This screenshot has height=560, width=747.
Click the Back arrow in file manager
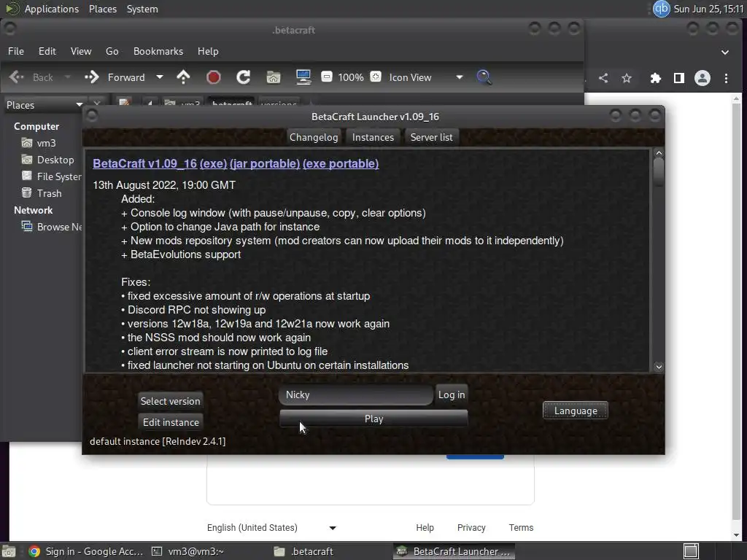coord(16,77)
